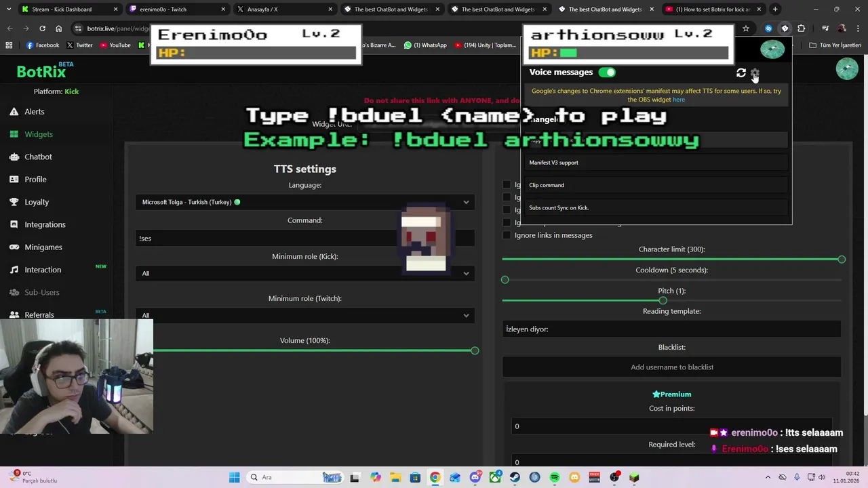868x488 pixels.
Task: Open the Referrals menu item
Action: coord(39,315)
